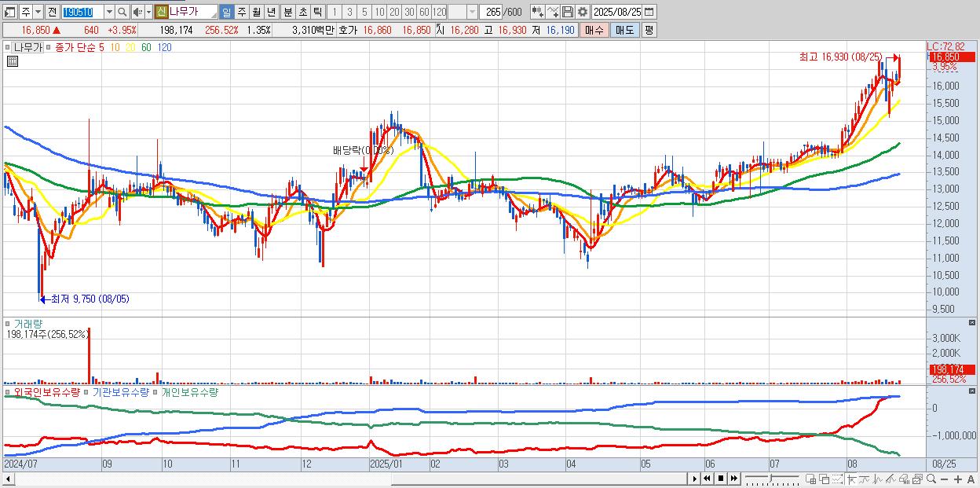This screenshot has width=980, height=488.
Task: Edit the date field 2025/08/25
Action: point(617,12)
